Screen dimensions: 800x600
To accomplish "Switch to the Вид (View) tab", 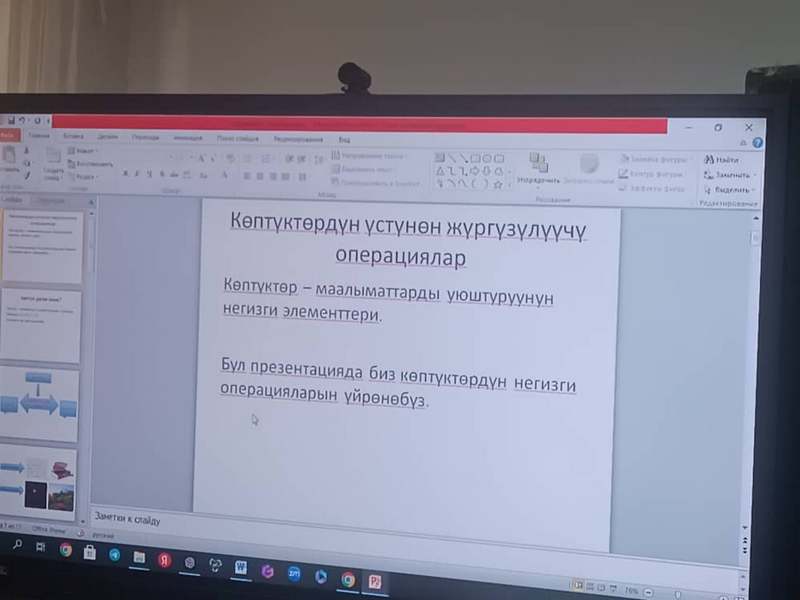I will [344, 140].
